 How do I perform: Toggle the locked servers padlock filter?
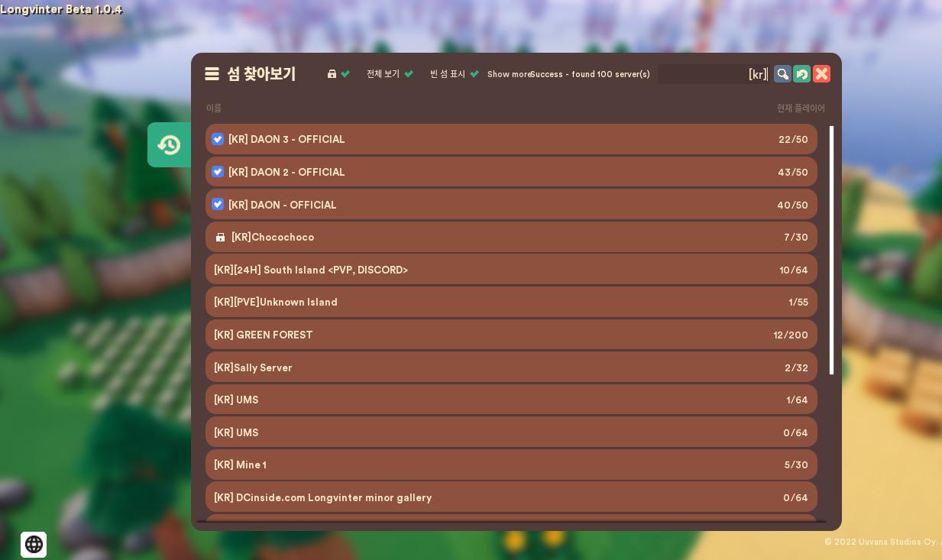click(x=338, y=74)
